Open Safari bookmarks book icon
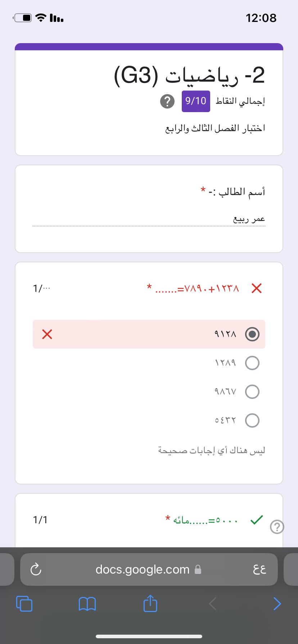Viewport: 298px width, 644px height. [x=87, y=604]
